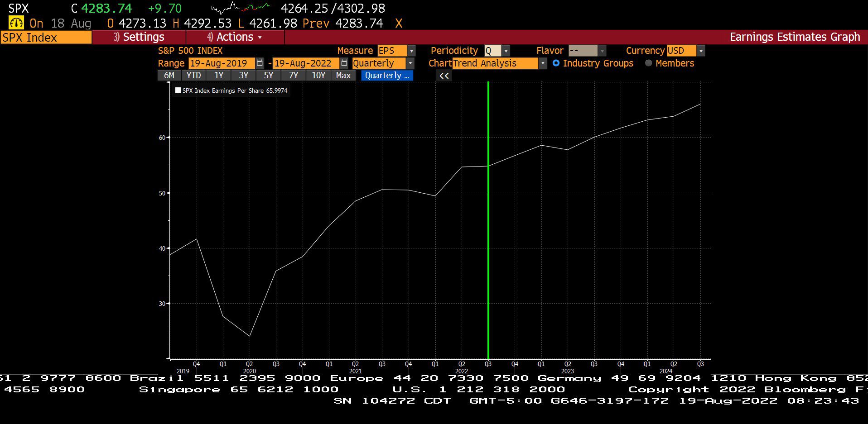868x424 pixels.
Task: Click the 60 y-axis label
Action: pos(162,138)
